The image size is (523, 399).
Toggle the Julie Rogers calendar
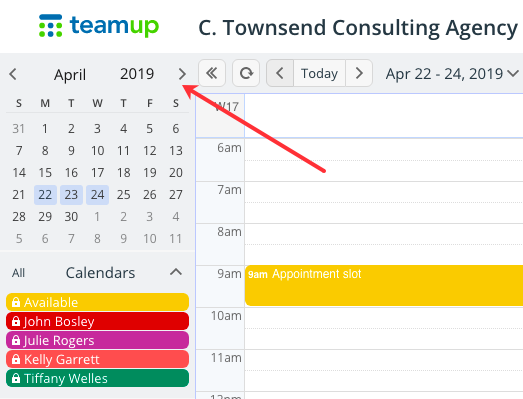[97, 340]
